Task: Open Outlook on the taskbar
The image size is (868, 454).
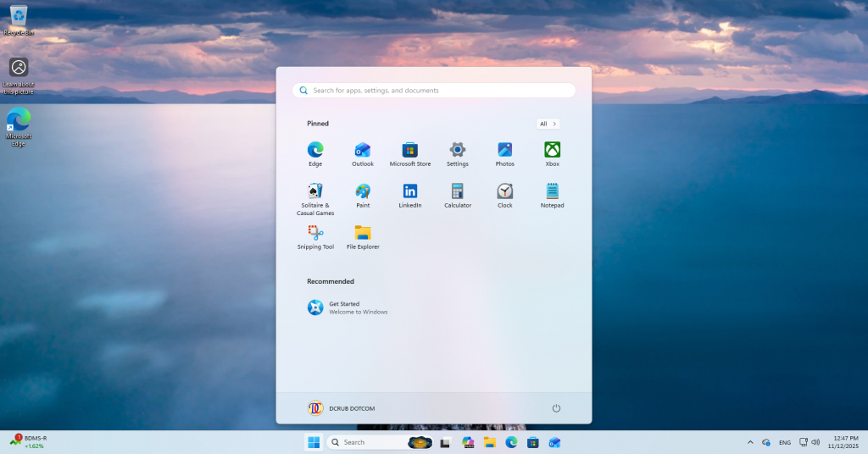Action: pos(554,442)
